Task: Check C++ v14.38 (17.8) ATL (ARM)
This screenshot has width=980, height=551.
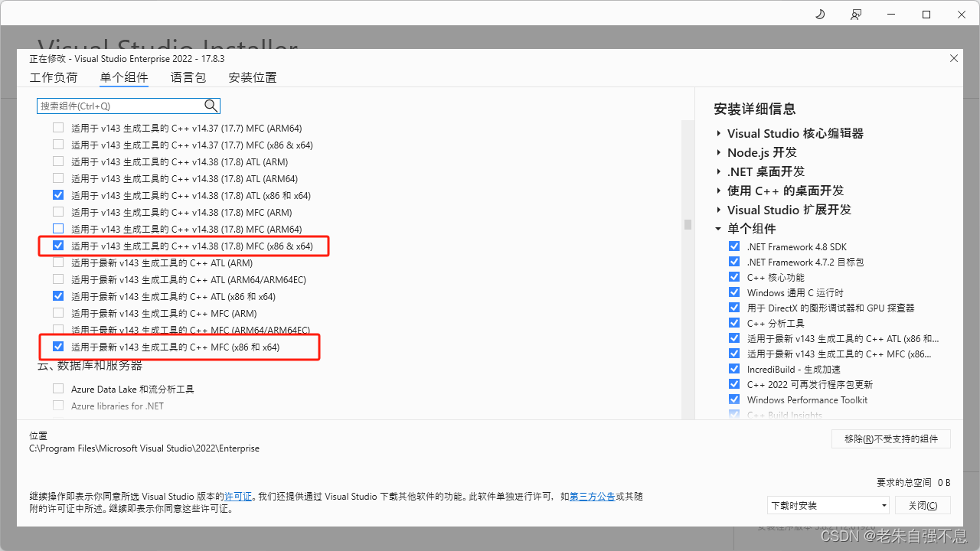Action: point(58,161)
